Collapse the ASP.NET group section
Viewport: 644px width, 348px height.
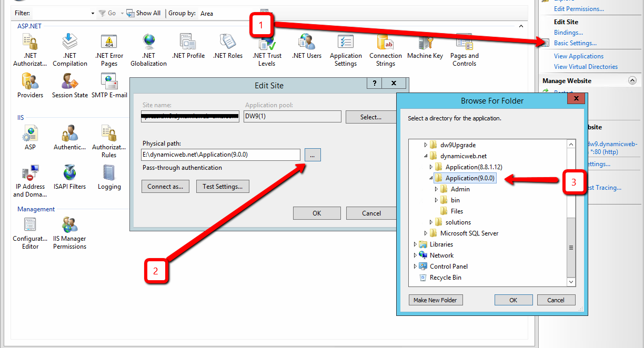tap(521, 26)
